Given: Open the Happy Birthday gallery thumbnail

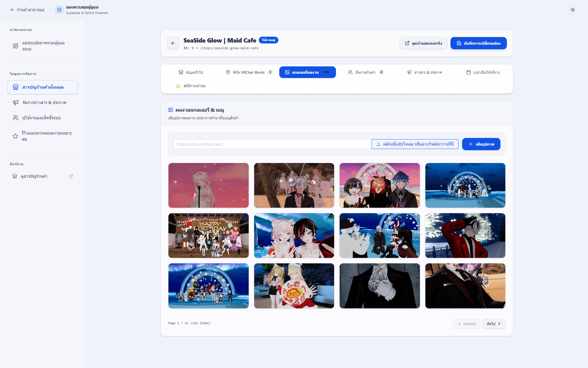Looking at the screenshot, I should tap(209, 236).
